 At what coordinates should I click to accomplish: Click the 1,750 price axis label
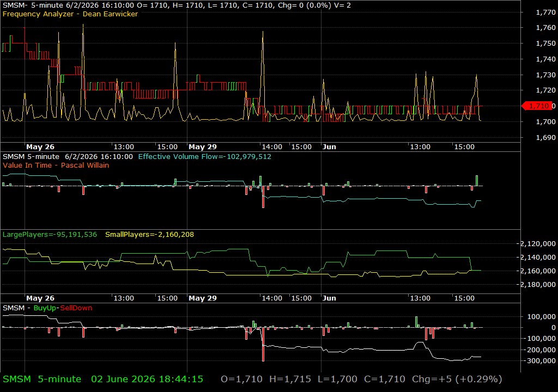545,43
